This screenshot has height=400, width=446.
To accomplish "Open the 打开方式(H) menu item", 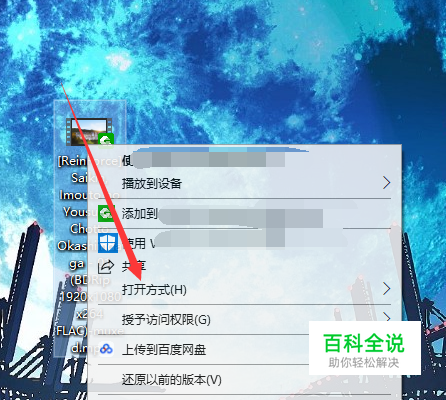I will pos(245,289).
